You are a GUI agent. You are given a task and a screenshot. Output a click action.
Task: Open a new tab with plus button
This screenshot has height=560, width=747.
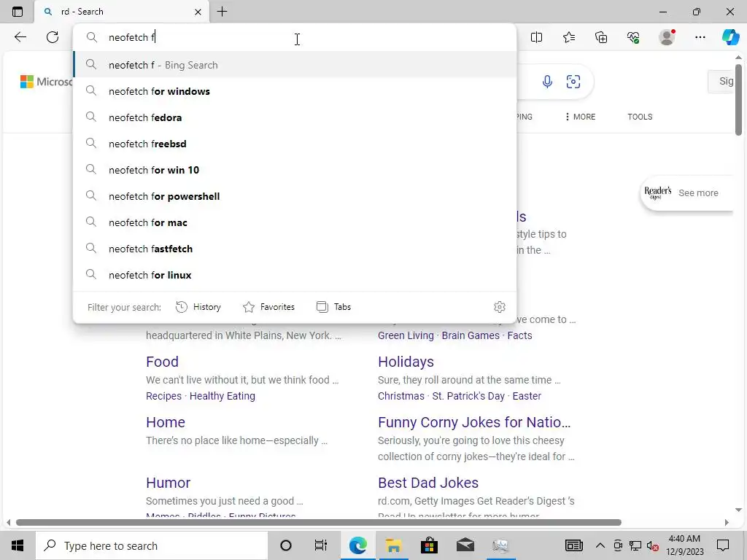point(222,12)
